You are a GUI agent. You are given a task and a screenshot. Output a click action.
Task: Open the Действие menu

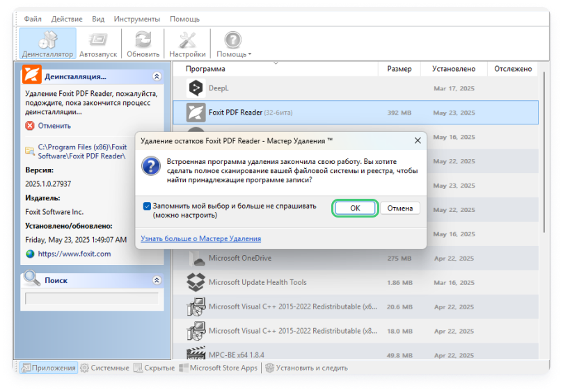[x=67, y=19]
